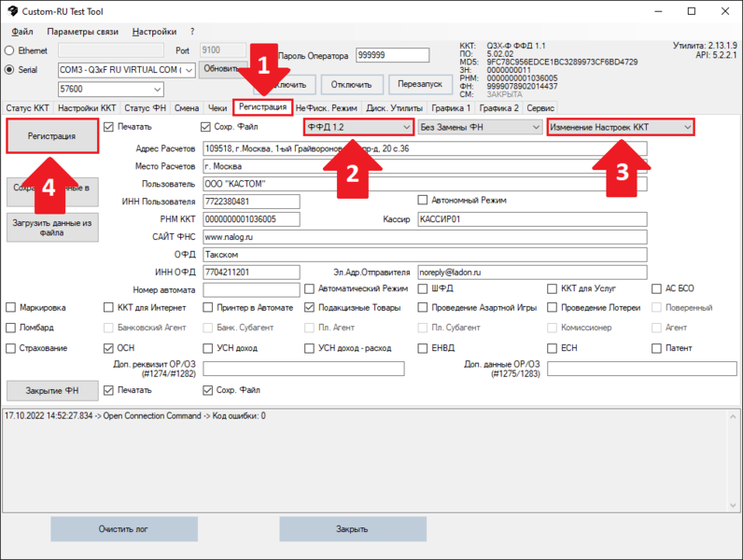Open the ФФД 1.2 version dropdown
The height and width of the screenshot is (560, 743).
pyautogui.click(x=358, y=126)
